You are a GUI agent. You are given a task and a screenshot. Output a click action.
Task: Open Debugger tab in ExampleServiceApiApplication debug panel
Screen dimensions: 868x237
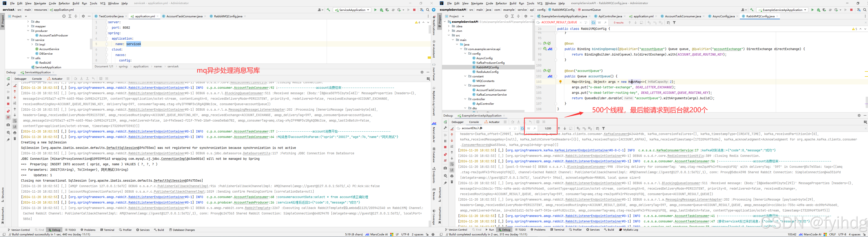(x=458, y=122)
